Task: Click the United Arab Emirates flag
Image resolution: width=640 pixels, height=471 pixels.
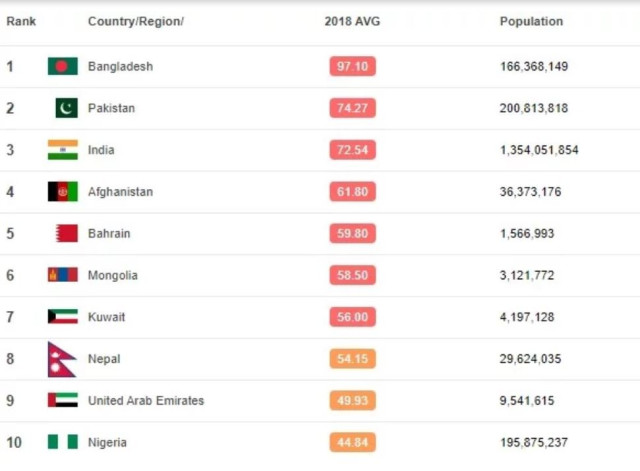Action: pos(62,400)
